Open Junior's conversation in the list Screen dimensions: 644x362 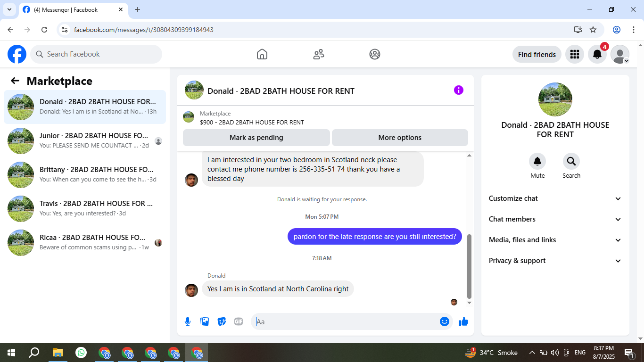pos(85,141)
